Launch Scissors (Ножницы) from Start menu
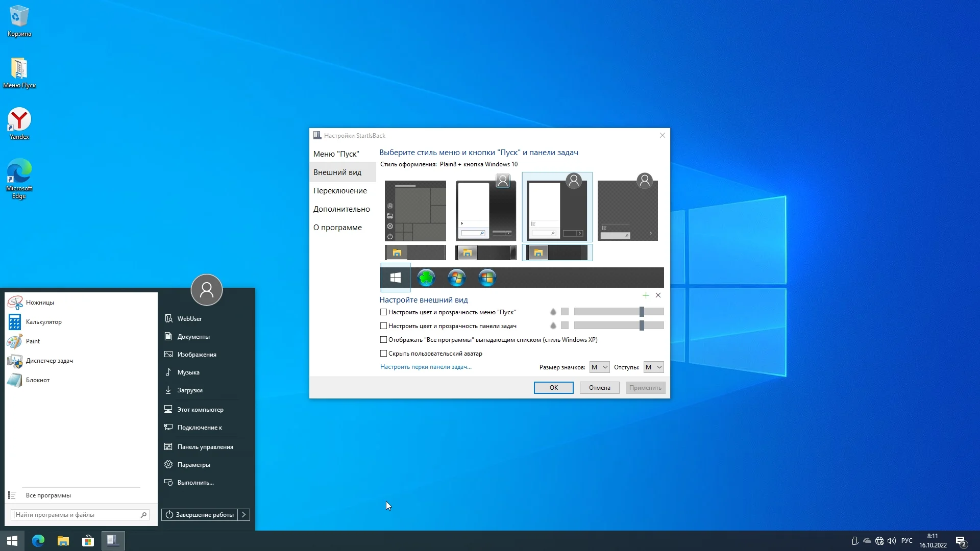980x551 pixels. click(x=40, y=303)
